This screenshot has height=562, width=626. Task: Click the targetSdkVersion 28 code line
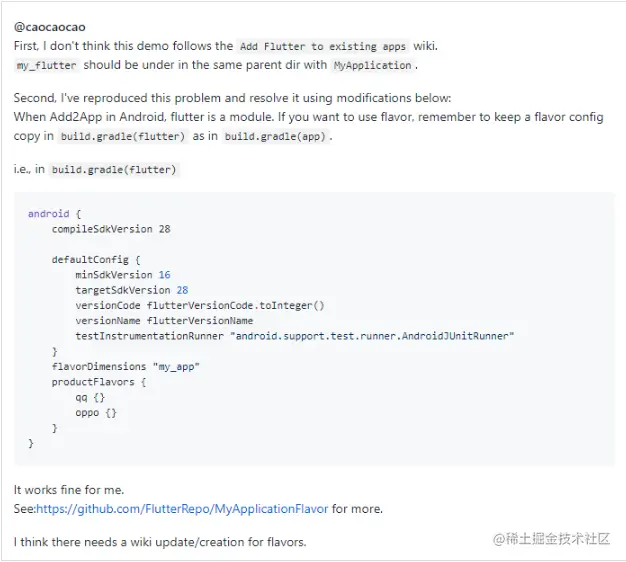132,290
